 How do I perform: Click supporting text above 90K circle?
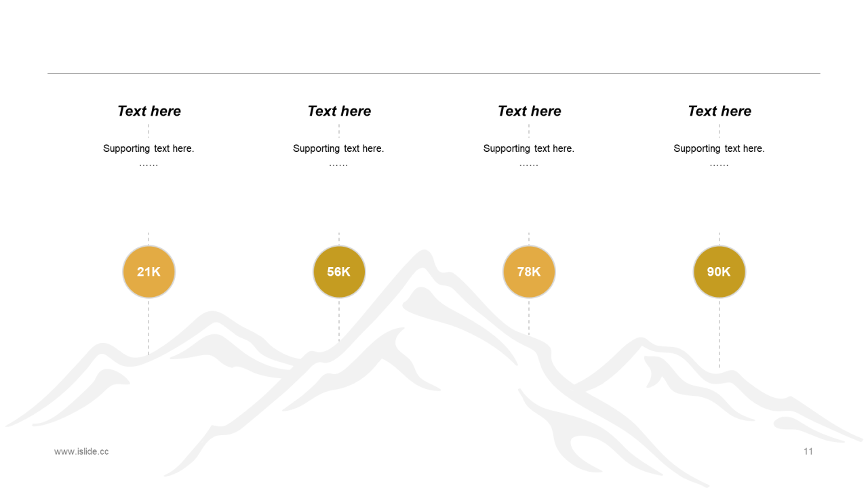click(x=719, y=155)
